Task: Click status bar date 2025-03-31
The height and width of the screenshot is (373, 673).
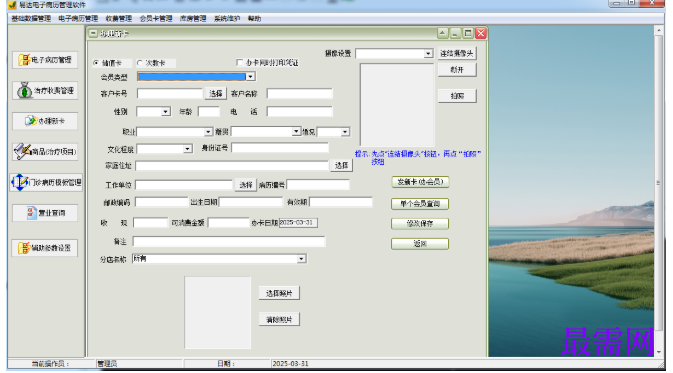Action: pos(291,364)
